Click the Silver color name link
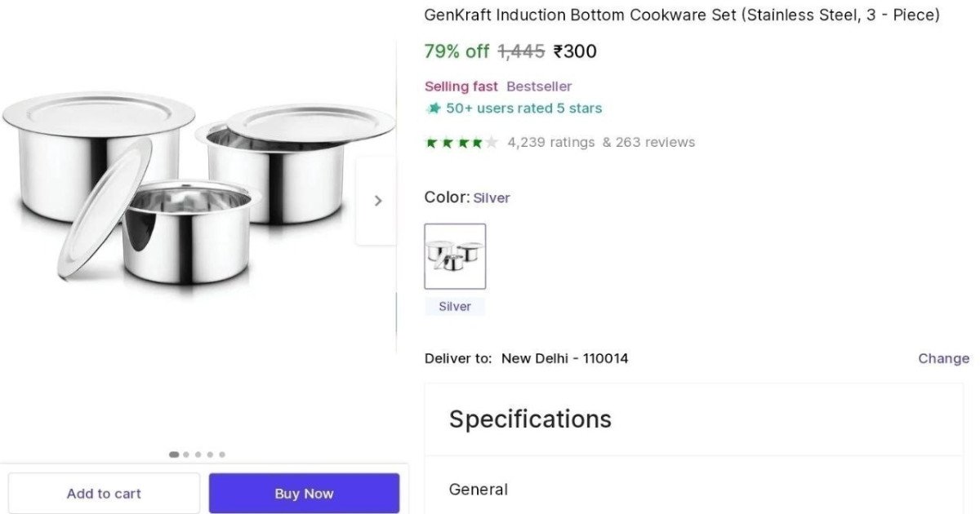 tap(492, 197)
